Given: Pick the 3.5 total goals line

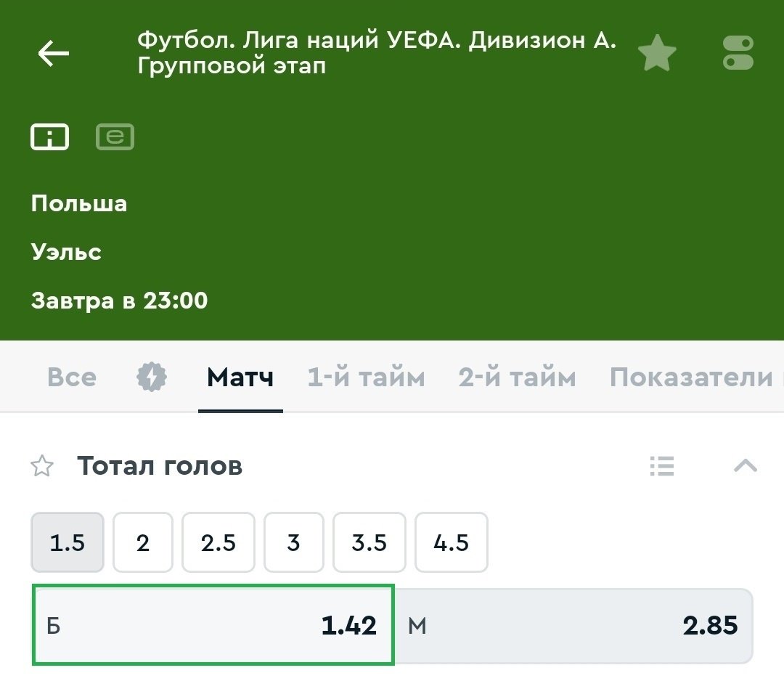Looking at the screenshot, I should click(369, 543).
